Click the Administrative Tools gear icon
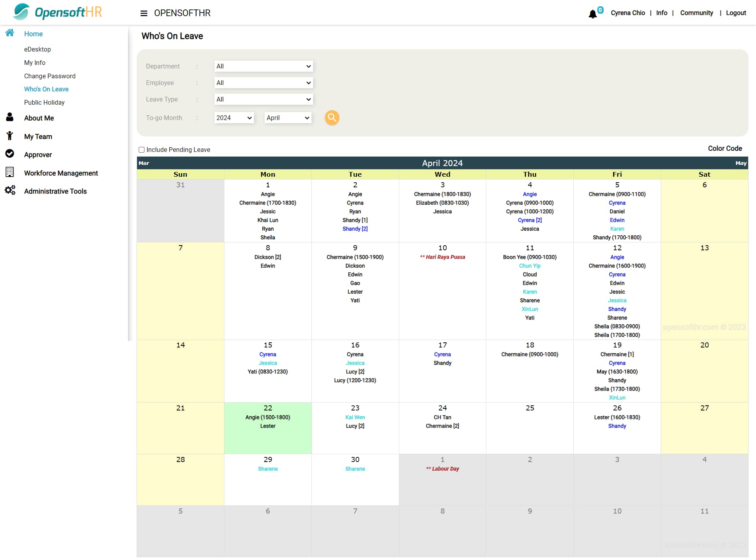 click(9, 190)
